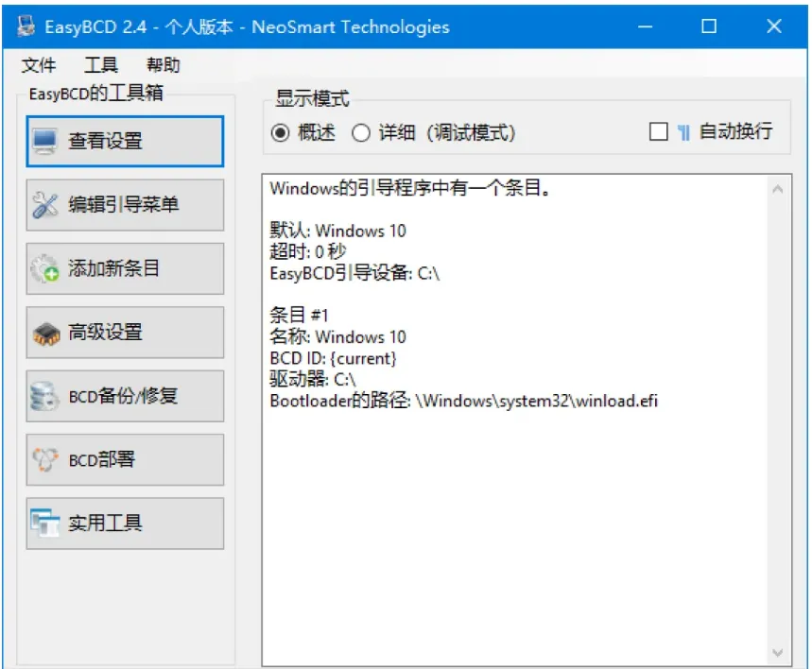This screenshot has width=812, height=669.
Task: Go to 添加新条目 section
Action: pos(125,268)
